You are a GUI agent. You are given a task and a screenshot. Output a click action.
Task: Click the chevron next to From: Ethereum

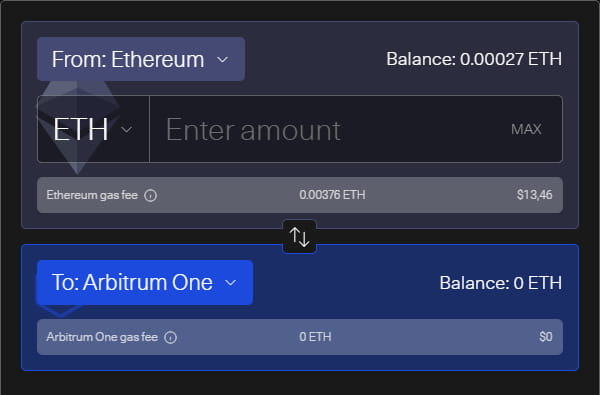(x=222, y=60)
